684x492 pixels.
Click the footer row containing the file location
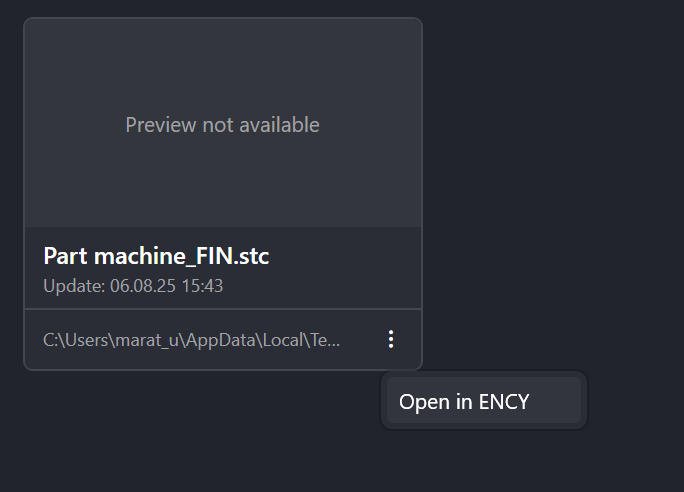tap(200, 340)
